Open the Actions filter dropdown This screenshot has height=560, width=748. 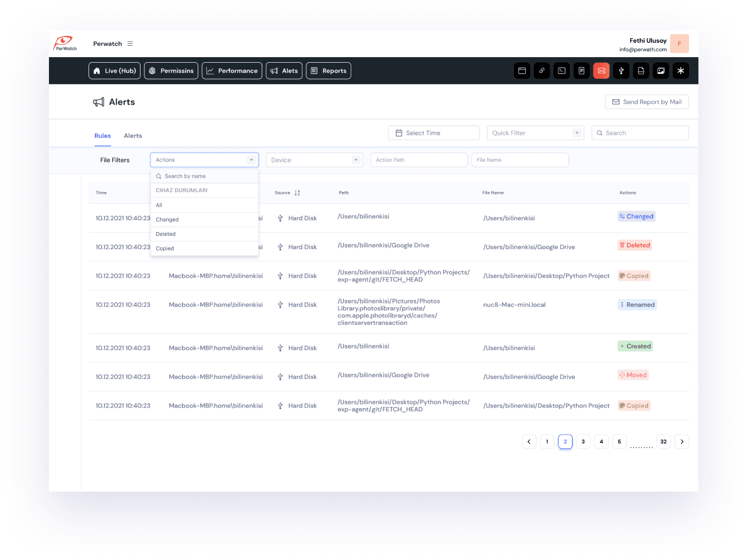pos(204,159)
